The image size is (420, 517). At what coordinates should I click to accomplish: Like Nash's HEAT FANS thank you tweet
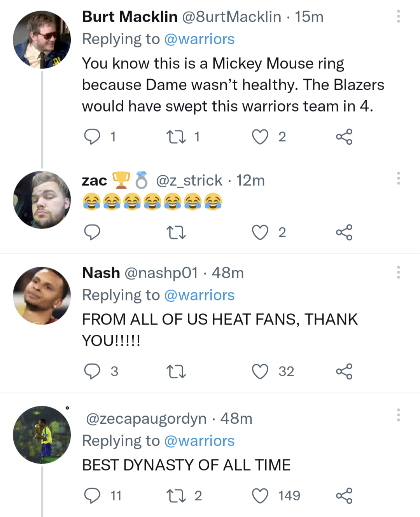[x=260, y=372]
